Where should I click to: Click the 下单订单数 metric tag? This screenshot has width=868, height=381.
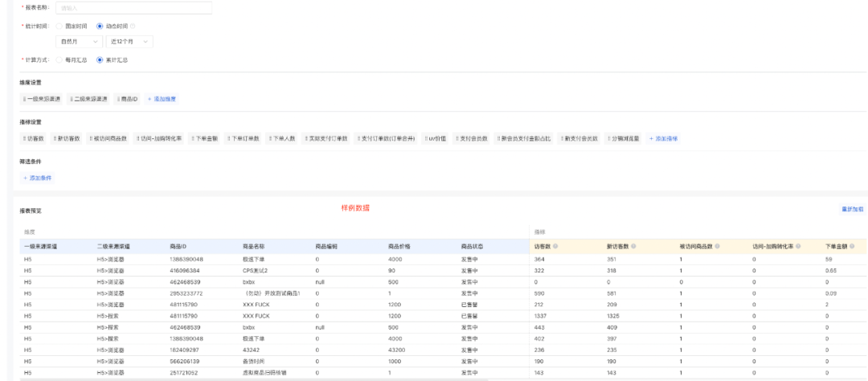pyautogui.click(x=243, y=138)
